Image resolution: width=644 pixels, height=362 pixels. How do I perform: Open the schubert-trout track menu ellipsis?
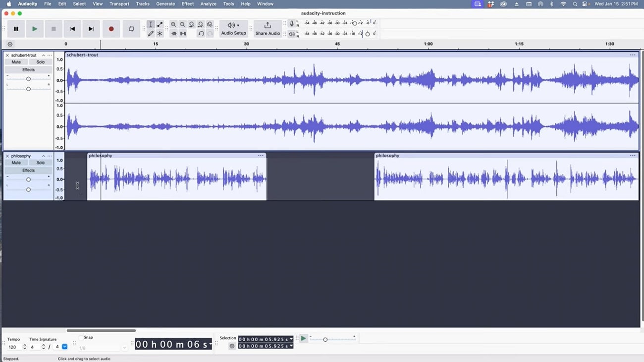coord(50,55)
